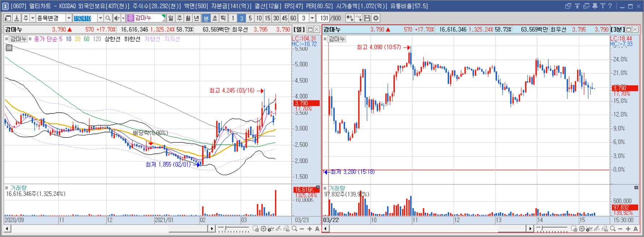This screenshot has width=644, height=237.
Task: Open the stock code history dropdown
Action: click(x=100, y=18)
